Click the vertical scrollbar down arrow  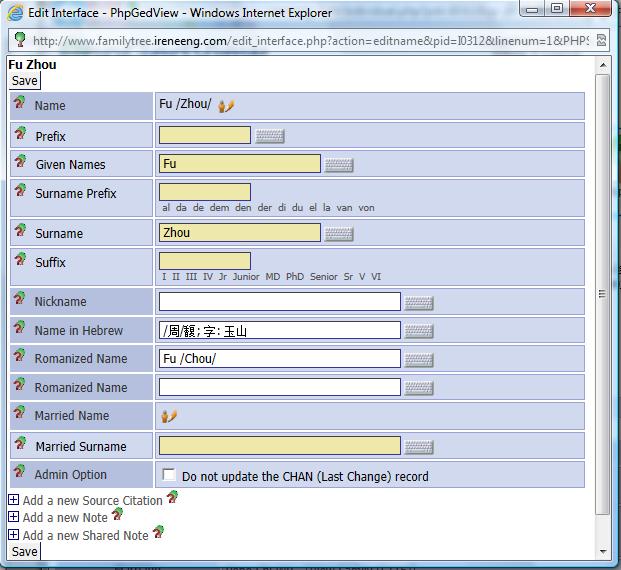coord(603,551)
